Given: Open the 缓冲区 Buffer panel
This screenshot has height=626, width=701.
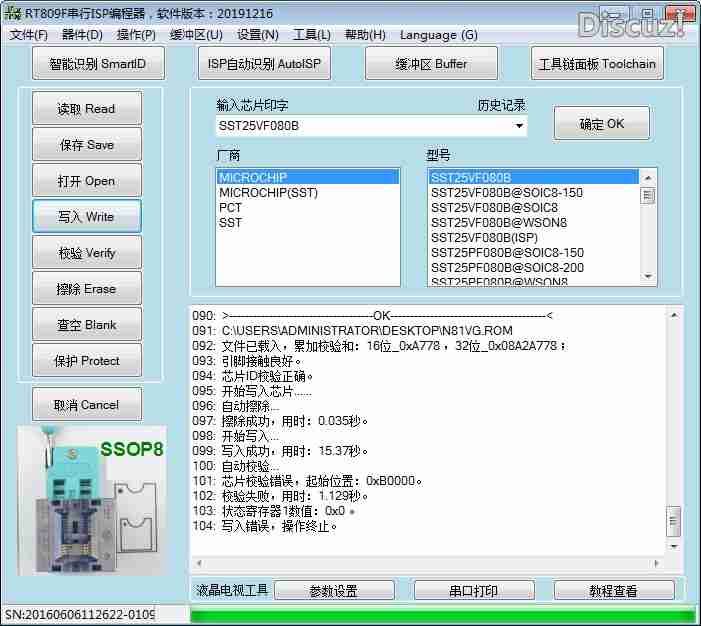Looking at the screenshot, I should 431,63.
